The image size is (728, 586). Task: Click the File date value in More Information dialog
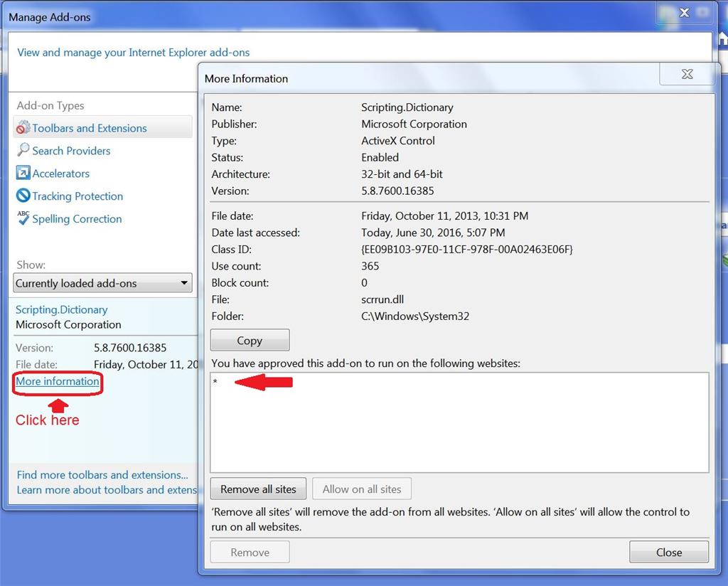click(445, 216)
